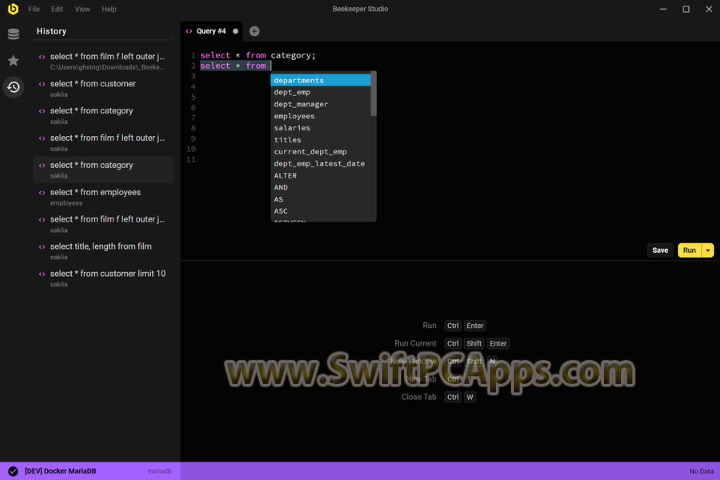Click code icon beside 'select * from customer limit 10'

tap(42, 274)
